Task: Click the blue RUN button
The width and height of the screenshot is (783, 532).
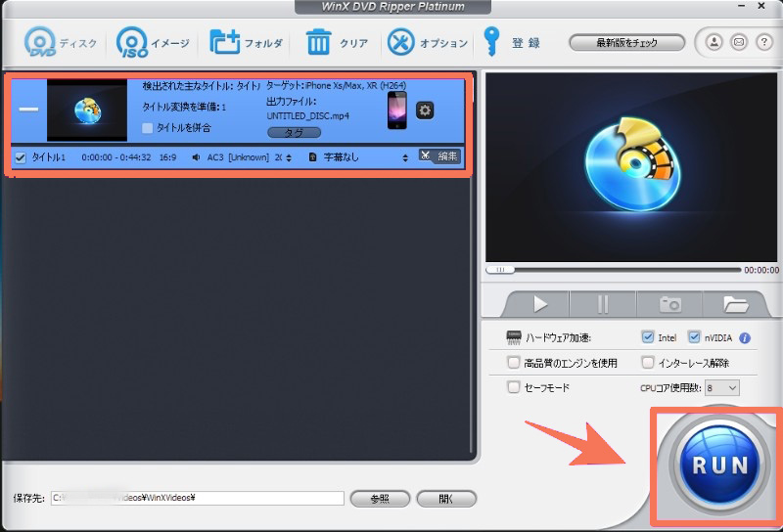Action: 720,465
